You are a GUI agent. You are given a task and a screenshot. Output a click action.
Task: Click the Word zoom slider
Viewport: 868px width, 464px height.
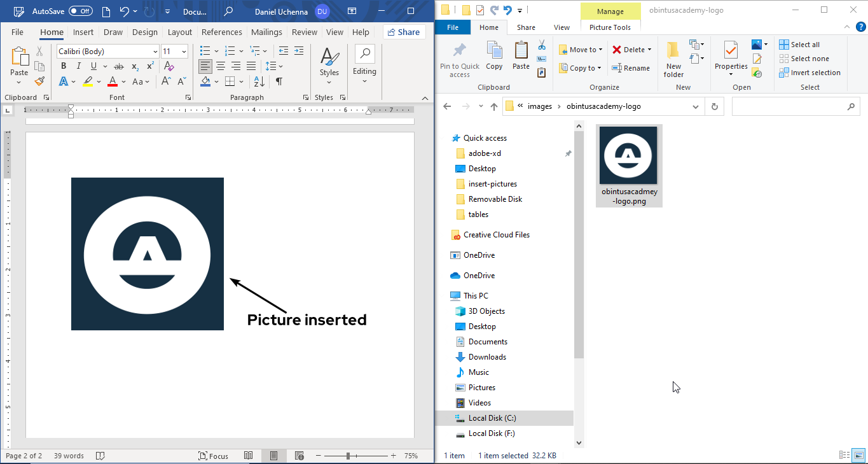(348, 456)
